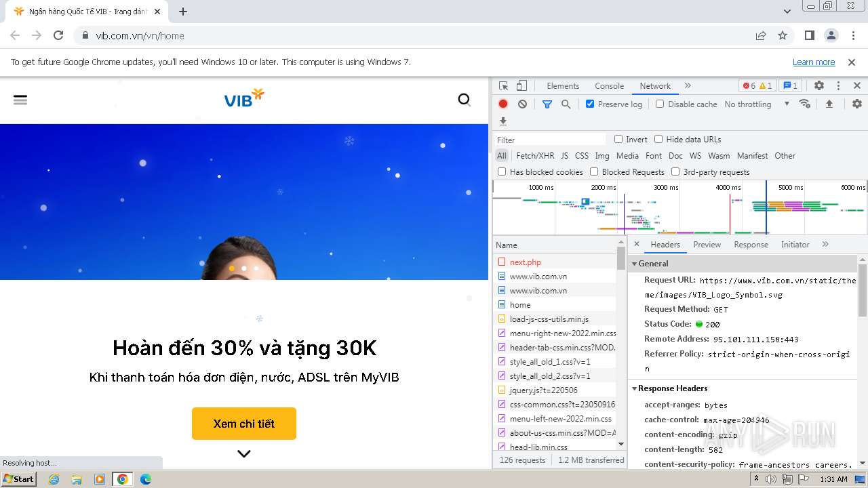
Task: Switch to the Console panel
Action: click(x=609, y=86)
